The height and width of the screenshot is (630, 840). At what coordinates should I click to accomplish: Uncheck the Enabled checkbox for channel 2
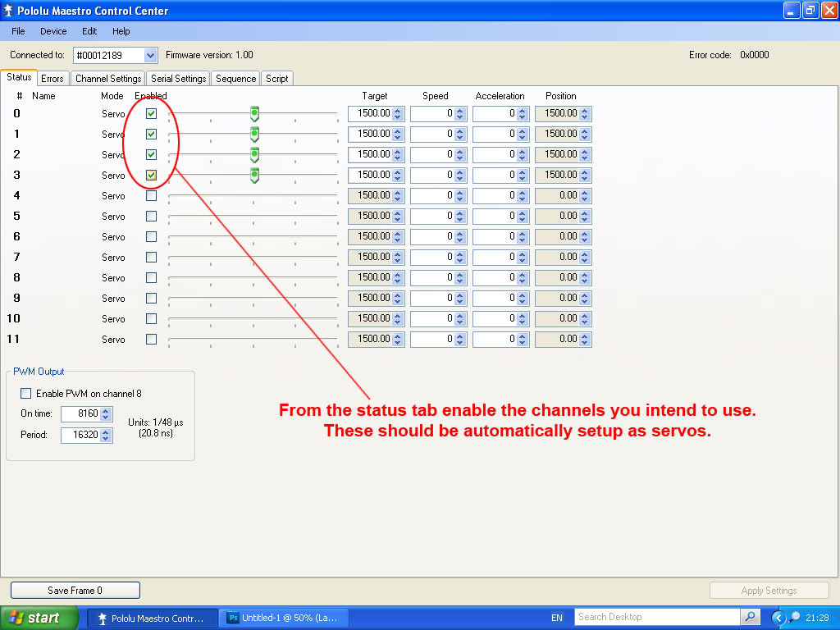(152, 155)
